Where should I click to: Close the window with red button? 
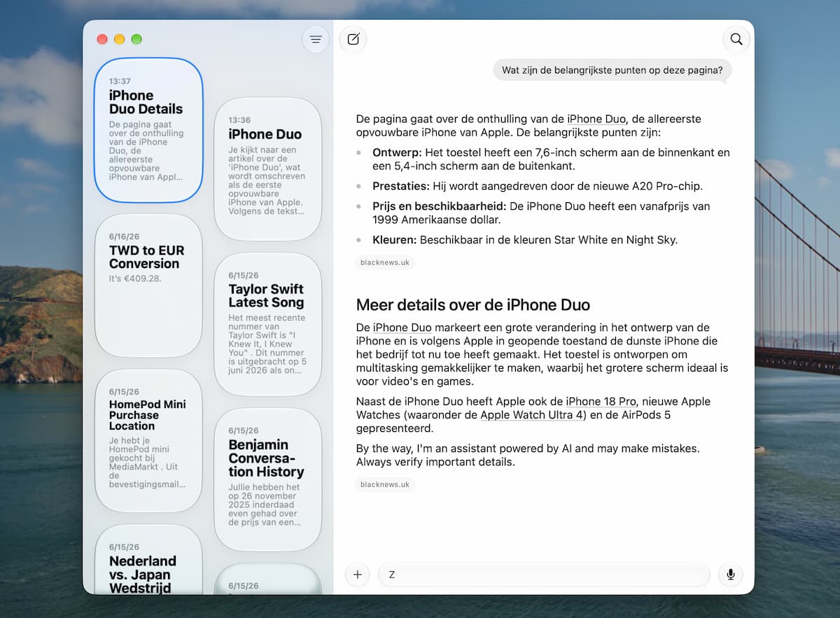pos(102,39)
